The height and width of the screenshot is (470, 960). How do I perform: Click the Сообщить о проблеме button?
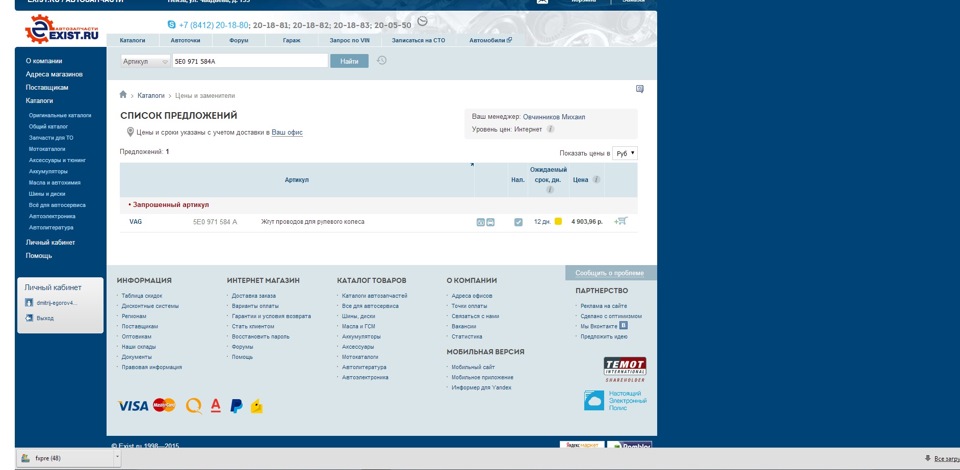point(610,273)
